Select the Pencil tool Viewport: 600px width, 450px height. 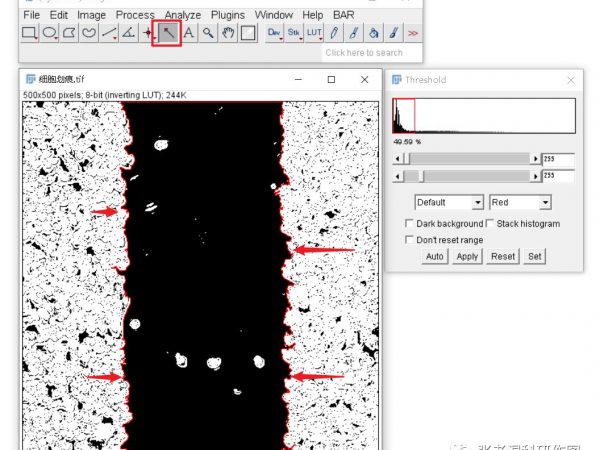coord(334,33)
